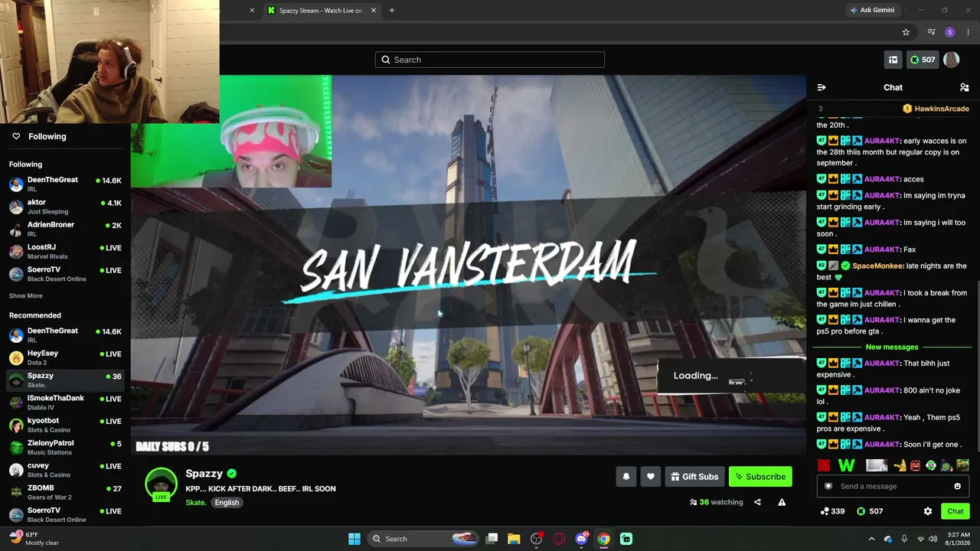Open HawkinsArcade top gifter name

coord(942,109)
